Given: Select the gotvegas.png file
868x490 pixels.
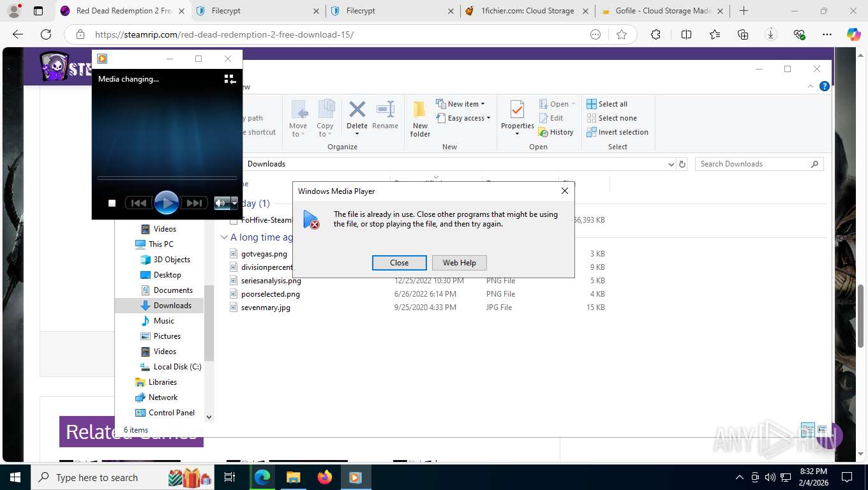Looking at the screenshot, I should [x=264, y=254].
